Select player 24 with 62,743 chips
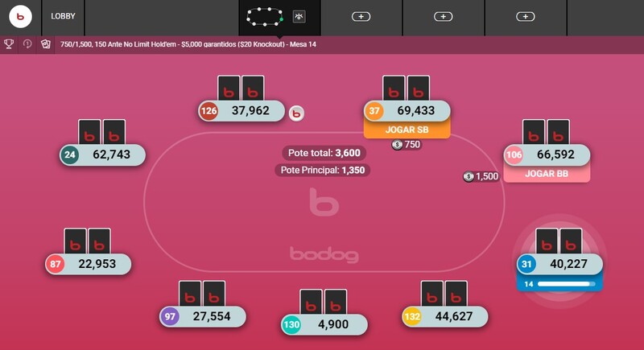The image size is (644, 350). (x=102, y=154)
